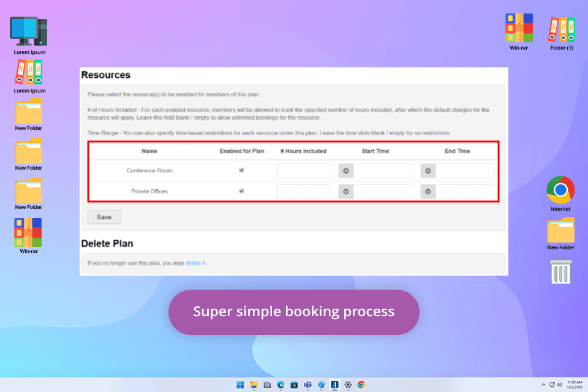
Task: Click Private Offices Hours Included field
Action: coord(303,192)
